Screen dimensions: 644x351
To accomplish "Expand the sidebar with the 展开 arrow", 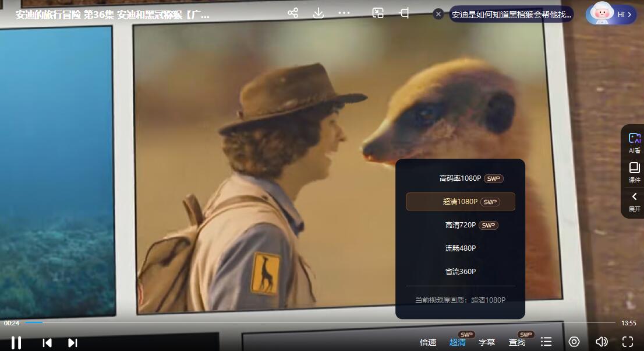I will (634, 202).
